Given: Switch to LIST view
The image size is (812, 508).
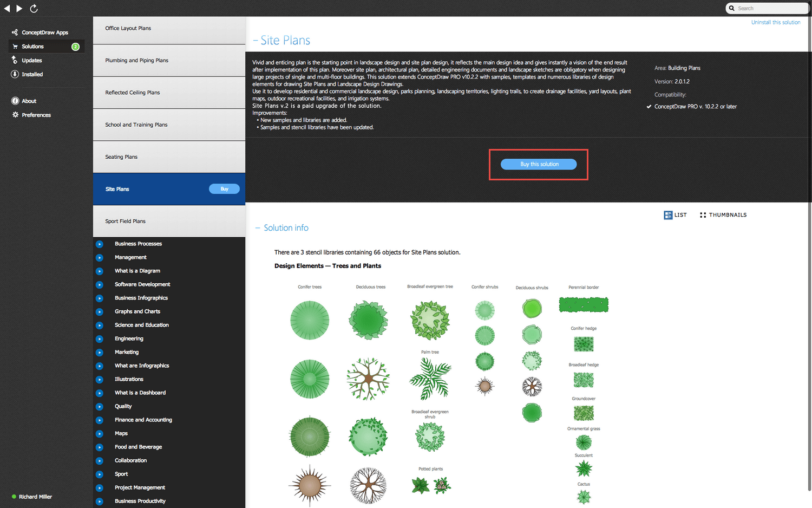Looking at the screenshot, I should (675, 214).
